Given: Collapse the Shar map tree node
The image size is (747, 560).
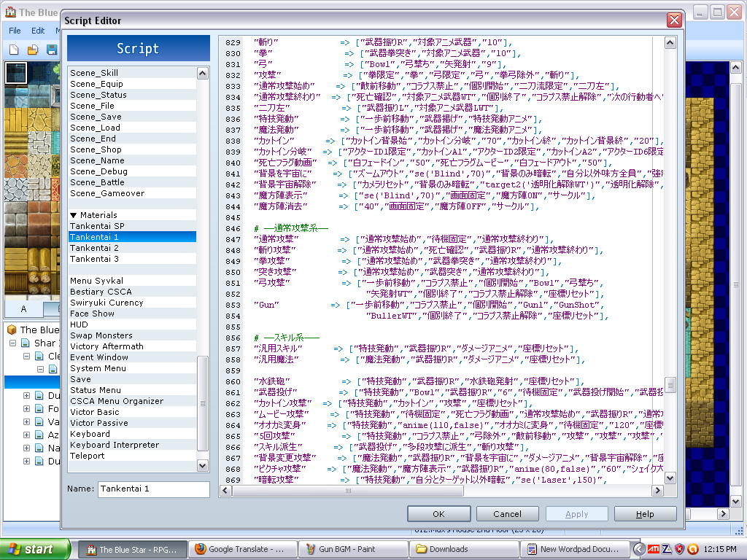Looking at the screenshot, I should (x=16, y=343).
